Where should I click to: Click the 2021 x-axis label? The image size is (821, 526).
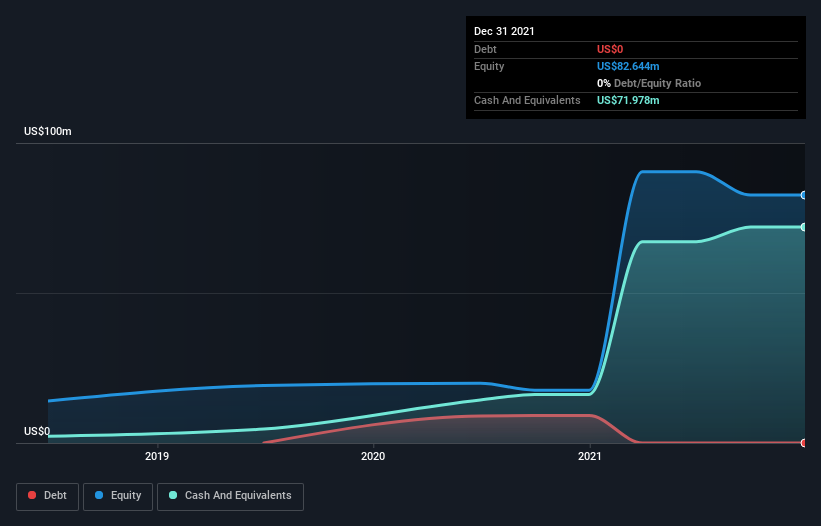tap(590, 456)
